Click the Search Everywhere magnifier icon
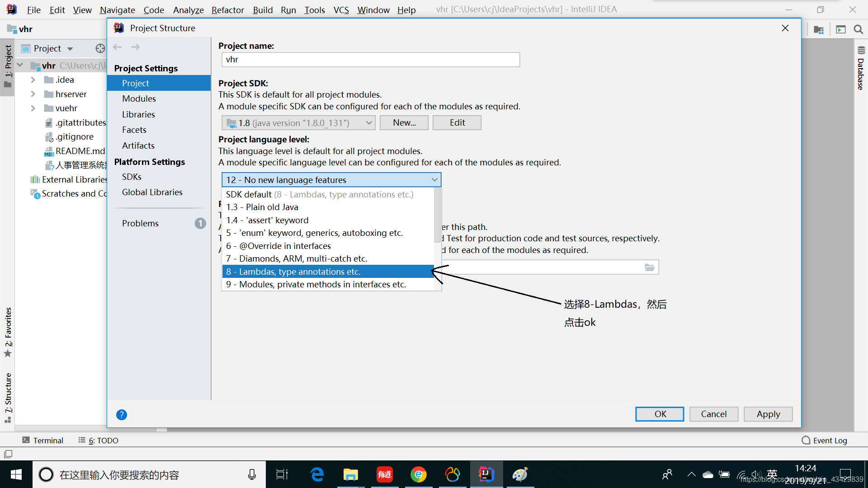The height and width of the screenshot is (488, 868). (859, 29)
